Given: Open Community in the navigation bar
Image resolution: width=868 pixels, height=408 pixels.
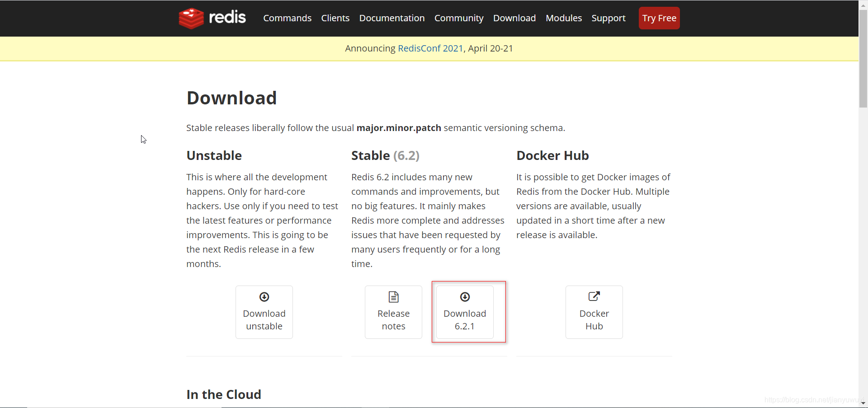Looking at the screenshot, I should (x=459, y=18).
